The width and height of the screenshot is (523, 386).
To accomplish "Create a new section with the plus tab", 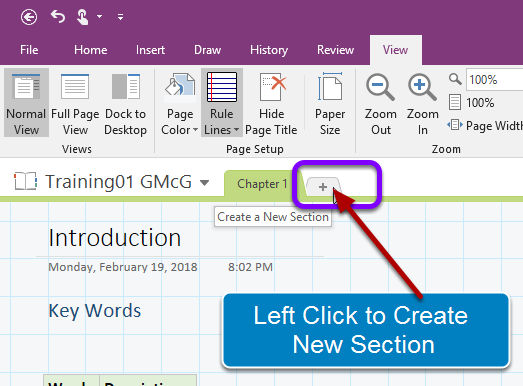I will pyautogui.click(x=323, y=186).
